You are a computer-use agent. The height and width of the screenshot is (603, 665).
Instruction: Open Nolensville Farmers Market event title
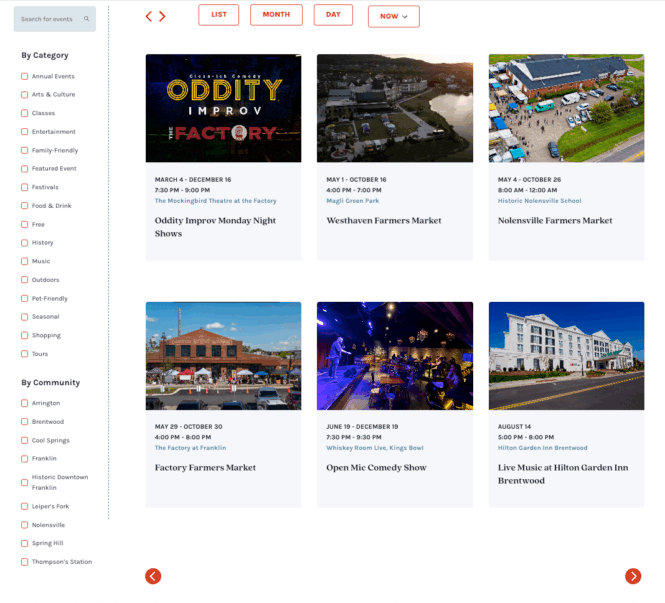point(555,221)
